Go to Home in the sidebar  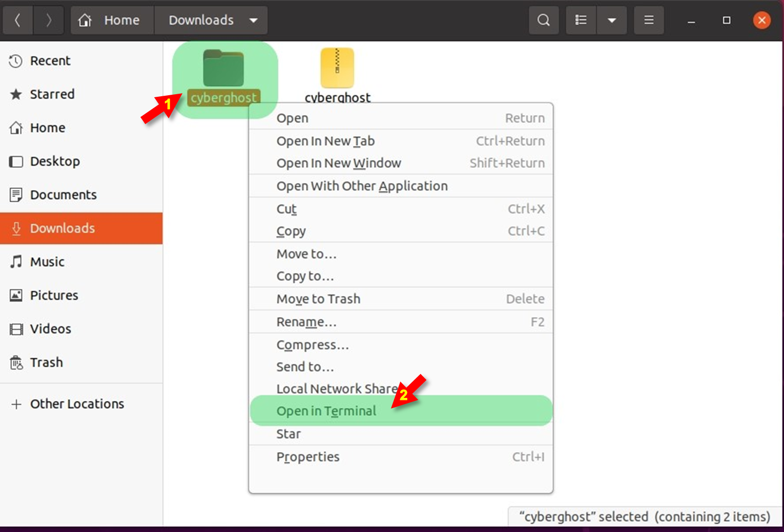81,128
